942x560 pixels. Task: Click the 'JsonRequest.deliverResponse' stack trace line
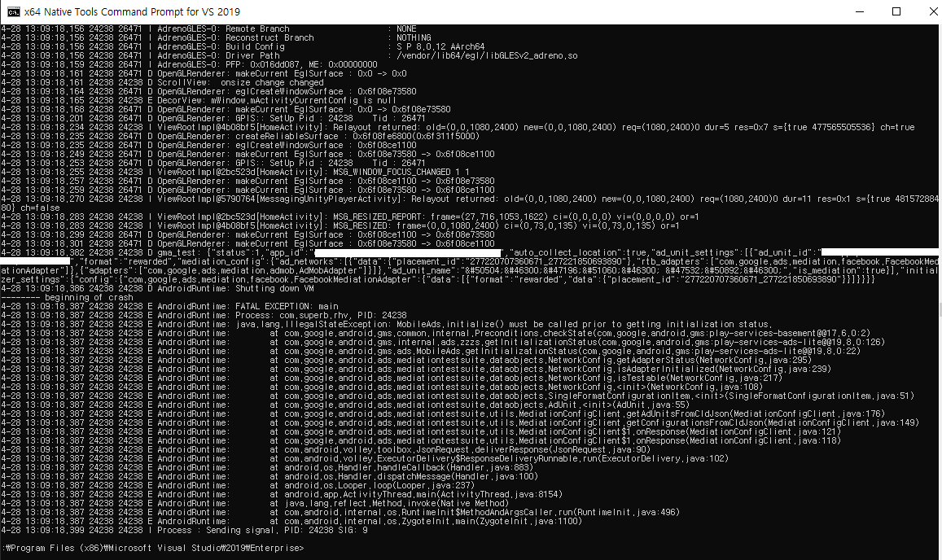pyautogui.click(x=325, y=449)
